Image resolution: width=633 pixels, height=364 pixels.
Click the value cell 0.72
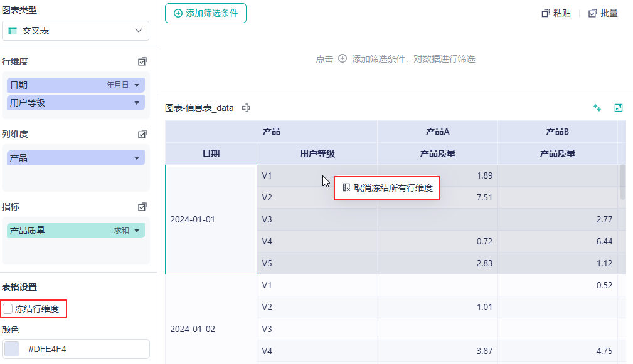[438, 241]
